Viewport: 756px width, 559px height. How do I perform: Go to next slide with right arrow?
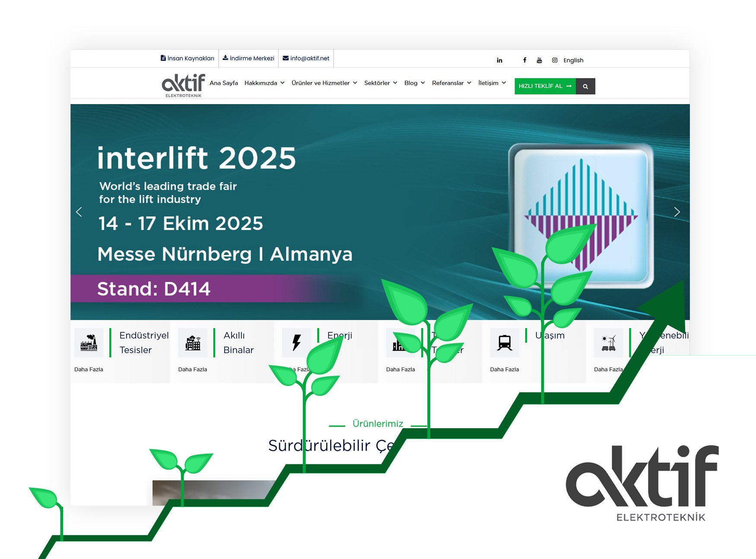coord(677,212)
